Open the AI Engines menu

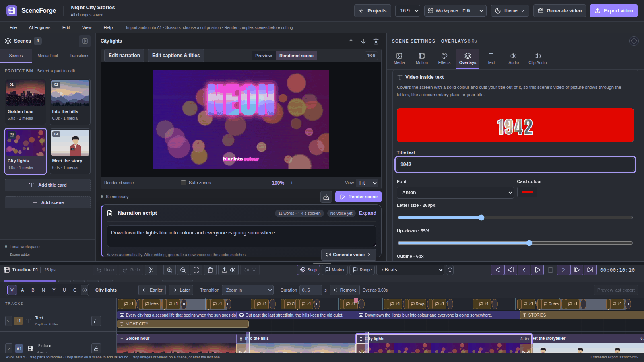39,27
